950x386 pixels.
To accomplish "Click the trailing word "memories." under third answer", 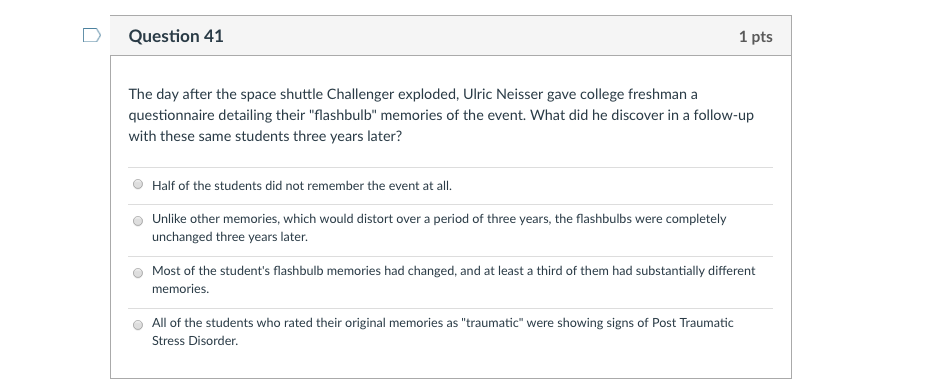I will [180, 289].
